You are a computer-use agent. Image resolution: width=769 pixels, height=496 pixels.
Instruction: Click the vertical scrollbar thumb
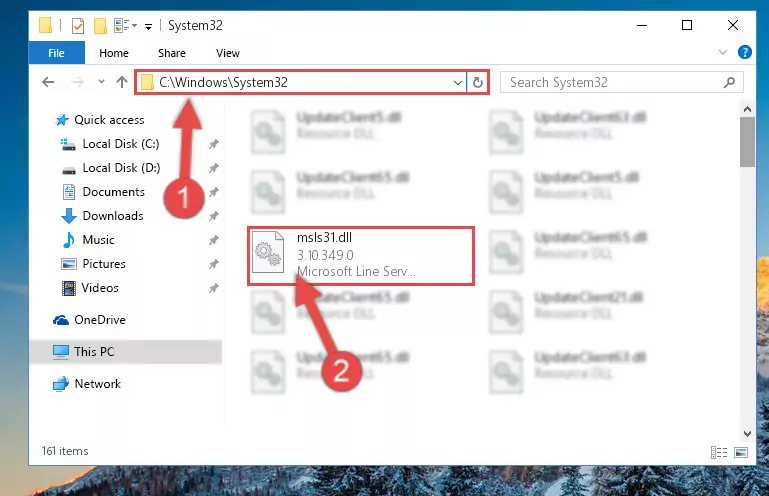coord(747,142)
